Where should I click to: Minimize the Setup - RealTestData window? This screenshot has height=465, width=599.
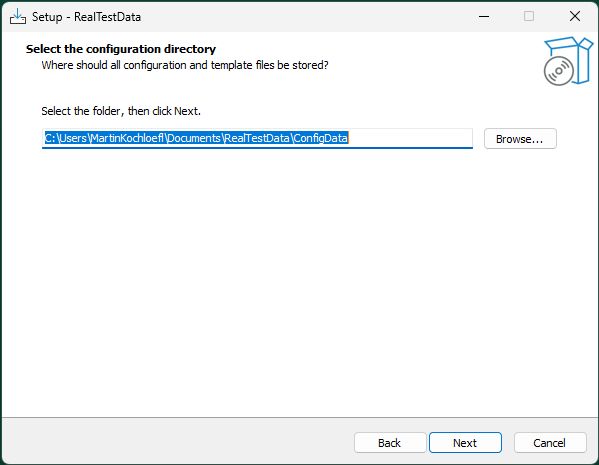click(484, 16)
